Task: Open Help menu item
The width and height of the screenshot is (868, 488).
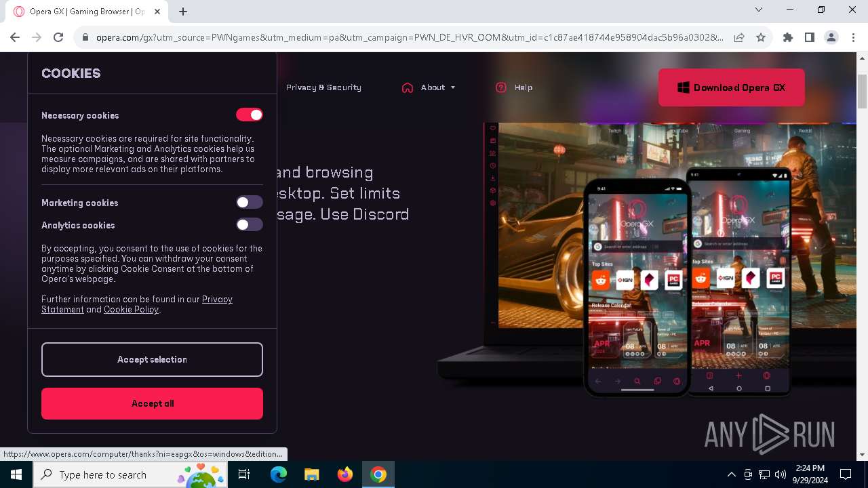Action: pyautogui.click(x=524, y=87)
